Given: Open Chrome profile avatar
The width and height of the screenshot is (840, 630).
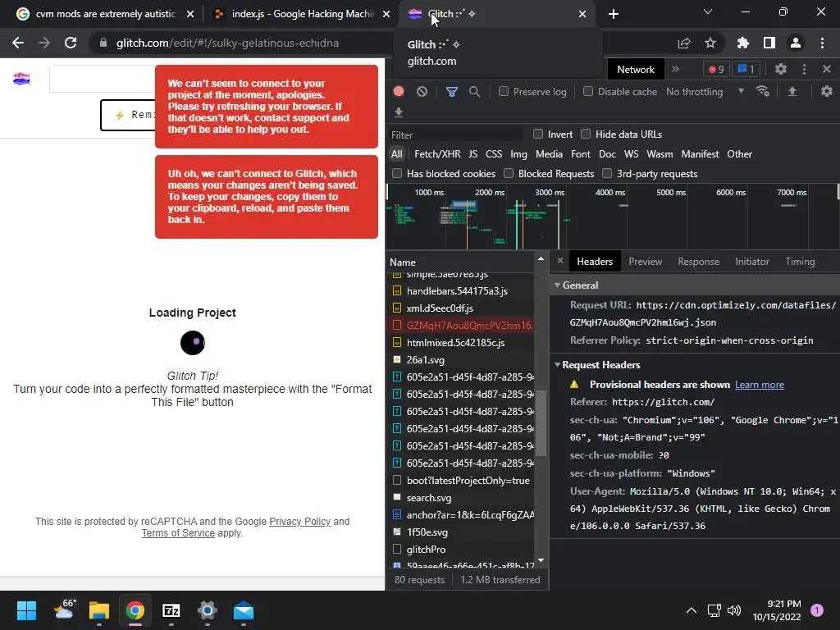Looking at the screenshot, I should [x=796, y=43].
